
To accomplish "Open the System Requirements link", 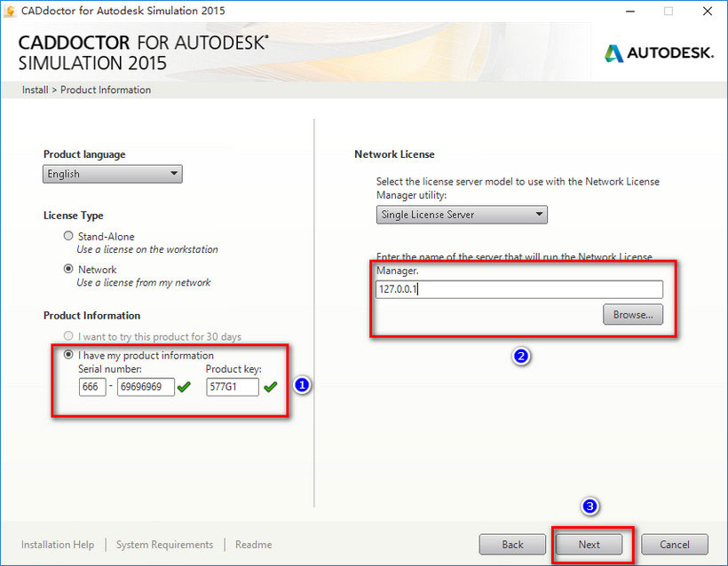I will (164, 544).
